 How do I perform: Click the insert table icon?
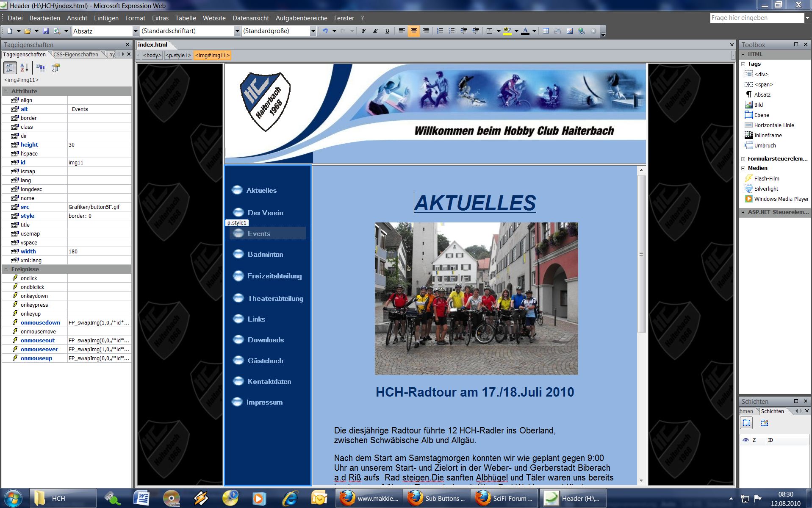pyautogui.click(x=546, y=31)
